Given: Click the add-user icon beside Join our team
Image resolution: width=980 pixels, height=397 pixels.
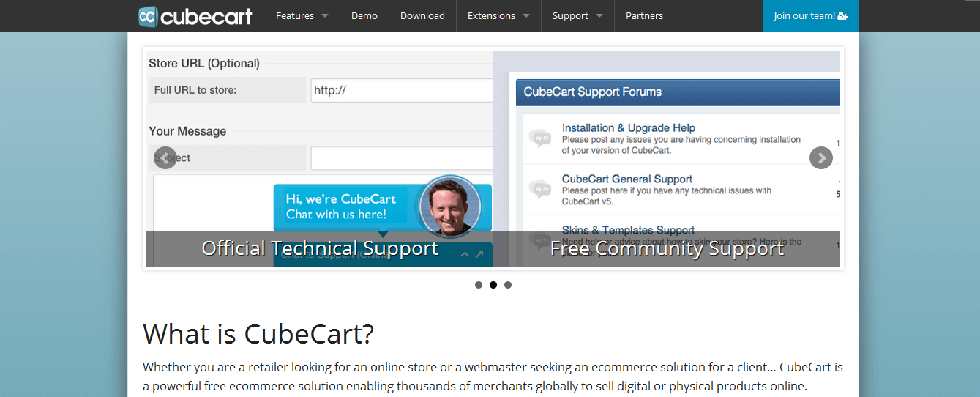Looking at the screenshot, I should 842,15.
